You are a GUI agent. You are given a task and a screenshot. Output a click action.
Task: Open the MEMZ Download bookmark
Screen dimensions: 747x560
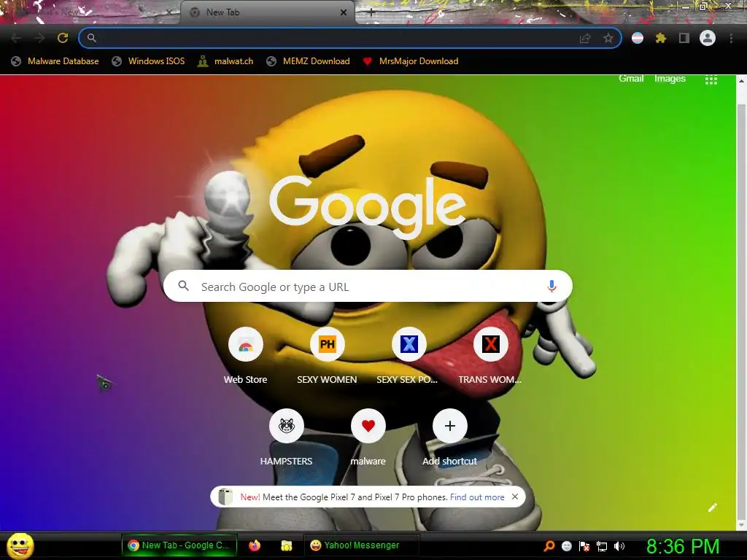(x=309, y=61)
